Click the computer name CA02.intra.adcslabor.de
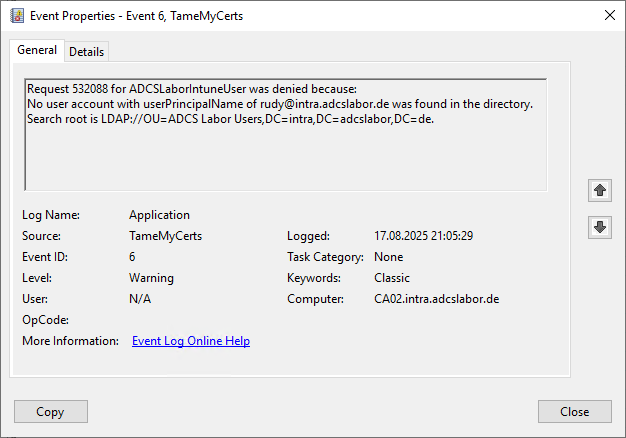The width and height of the screenshot is (626, 438). pyautogui.click(x=437, y=299)
